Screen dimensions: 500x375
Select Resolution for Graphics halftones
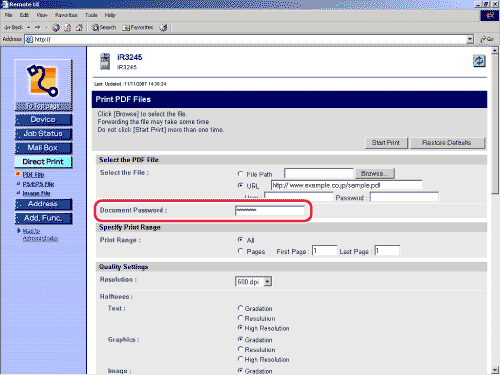240,349
